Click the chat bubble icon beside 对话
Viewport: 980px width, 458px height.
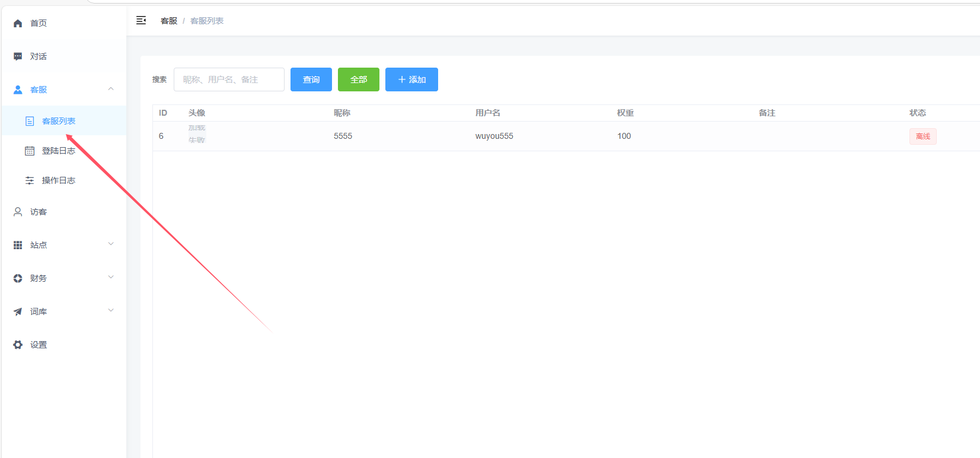click(18, 56)
